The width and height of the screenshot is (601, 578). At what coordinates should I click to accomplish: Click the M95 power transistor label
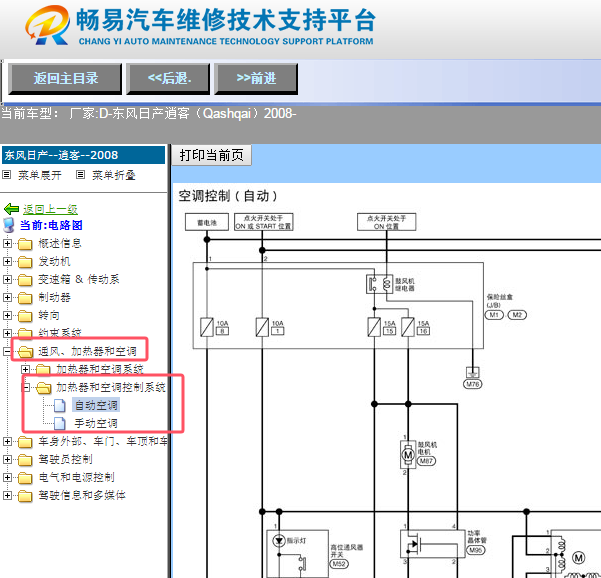pos(476,550)
